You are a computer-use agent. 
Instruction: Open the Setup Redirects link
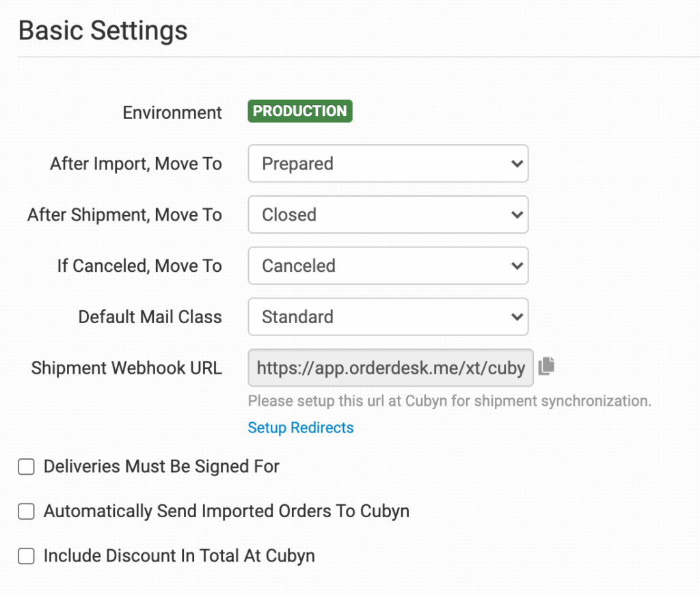coord(301,428)
